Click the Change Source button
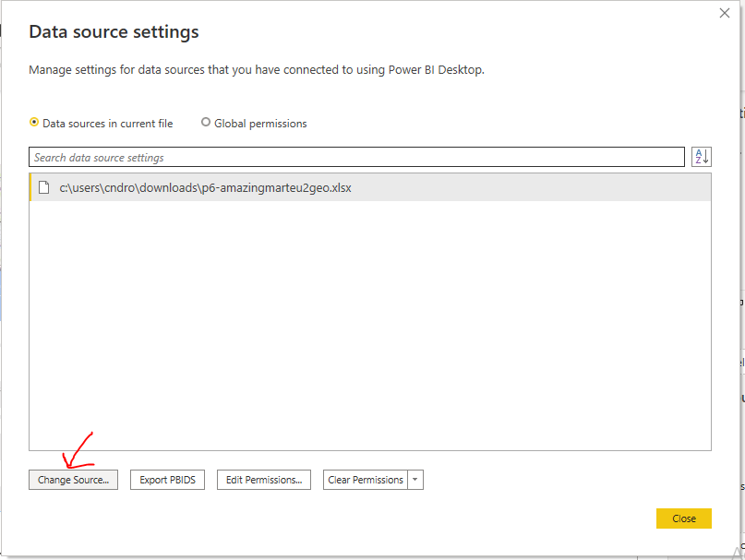745x560 pixels. click(x=73, y=480)
